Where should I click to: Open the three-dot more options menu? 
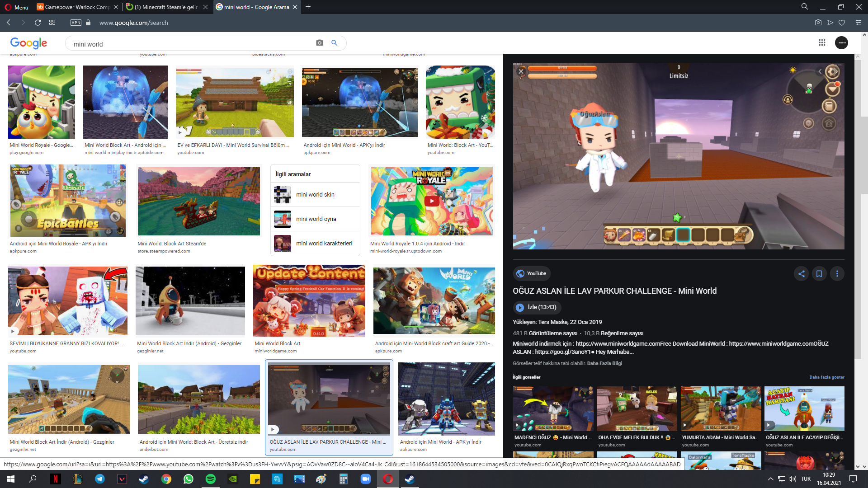(x=837, y=273)
